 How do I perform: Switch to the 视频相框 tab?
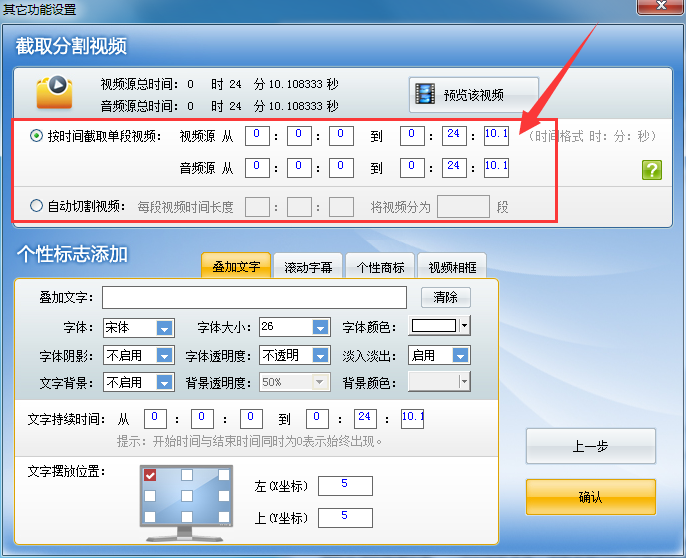click(452, 267)
